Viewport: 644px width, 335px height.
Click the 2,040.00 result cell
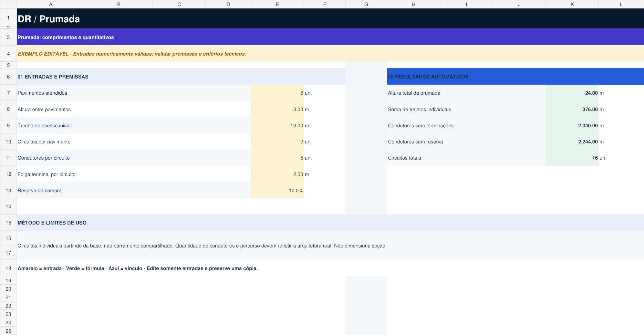572,125
